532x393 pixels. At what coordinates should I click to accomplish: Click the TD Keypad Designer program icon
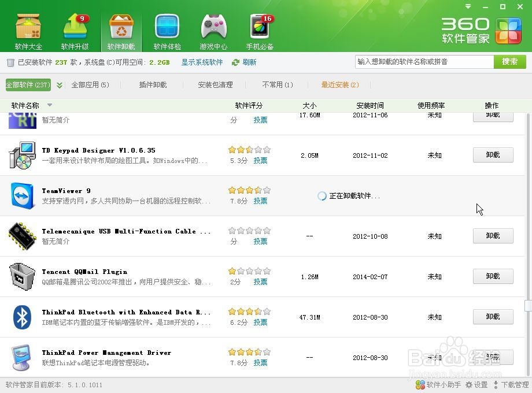23,155
